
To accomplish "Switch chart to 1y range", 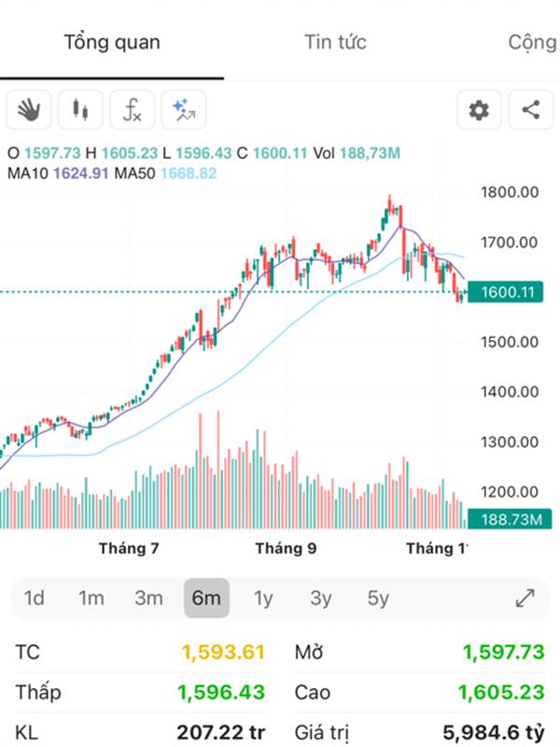I will tap(264, 599).
